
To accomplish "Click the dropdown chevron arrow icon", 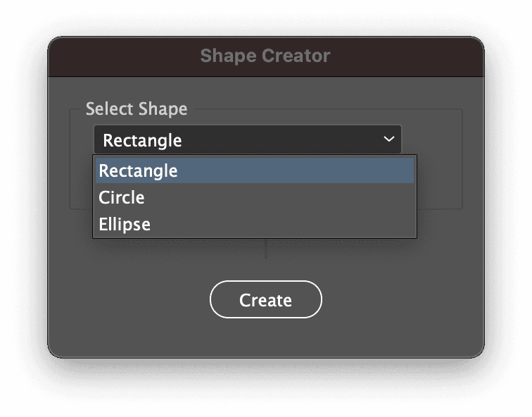I will 389,139.
